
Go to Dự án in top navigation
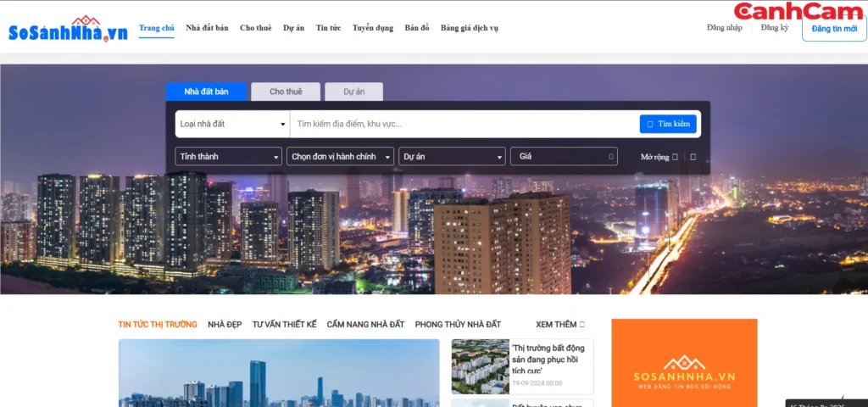293,28
